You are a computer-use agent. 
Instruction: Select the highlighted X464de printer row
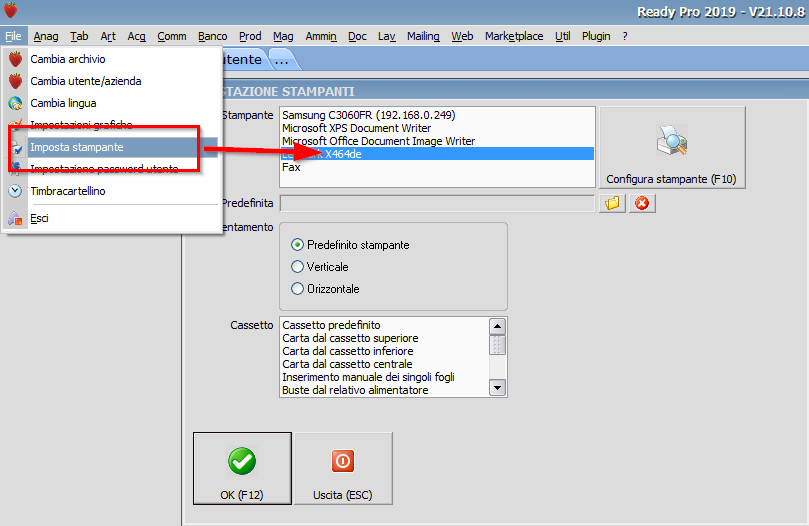[437, 154]
